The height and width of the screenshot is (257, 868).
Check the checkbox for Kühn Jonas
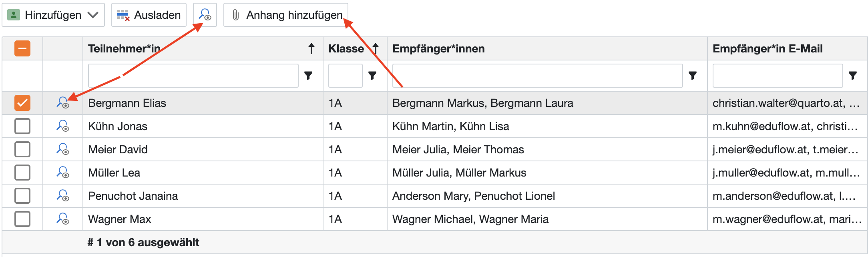22,126
